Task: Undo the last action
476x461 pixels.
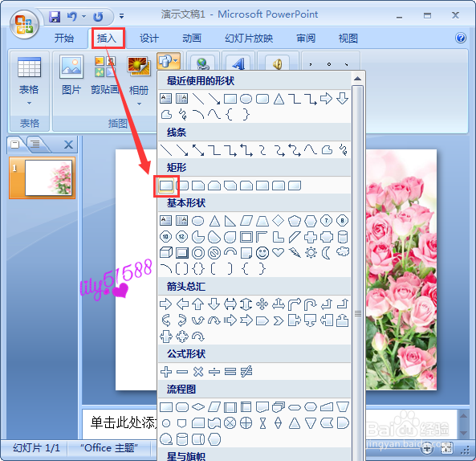Action: [72, 16]
